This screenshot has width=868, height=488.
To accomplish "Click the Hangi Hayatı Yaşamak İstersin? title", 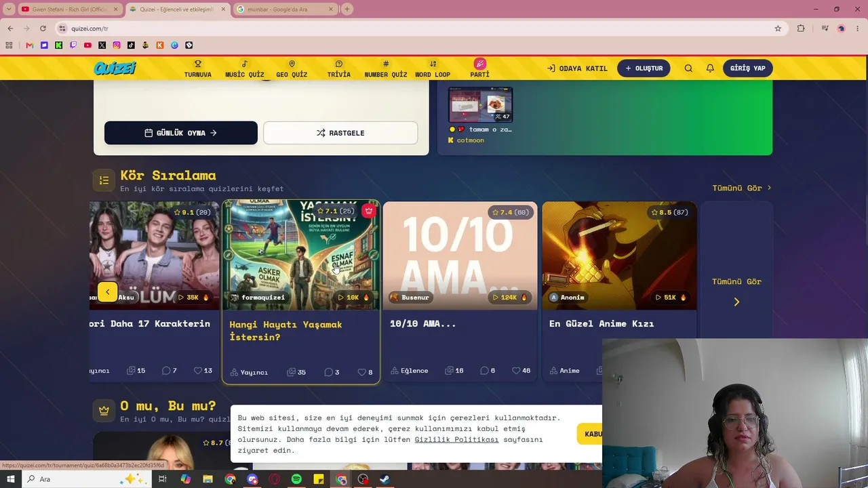I will [x=285, y=331].
